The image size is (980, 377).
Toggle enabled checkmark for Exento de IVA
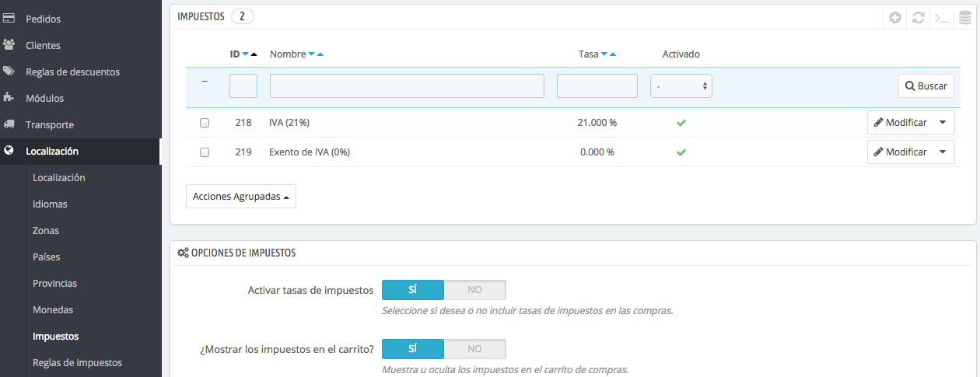[x=681, y=152]
